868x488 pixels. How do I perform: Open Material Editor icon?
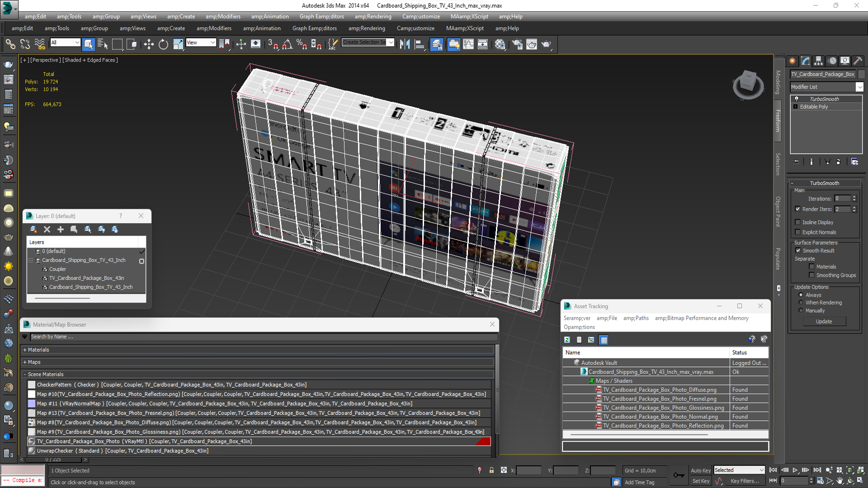[x=500, y=44]
